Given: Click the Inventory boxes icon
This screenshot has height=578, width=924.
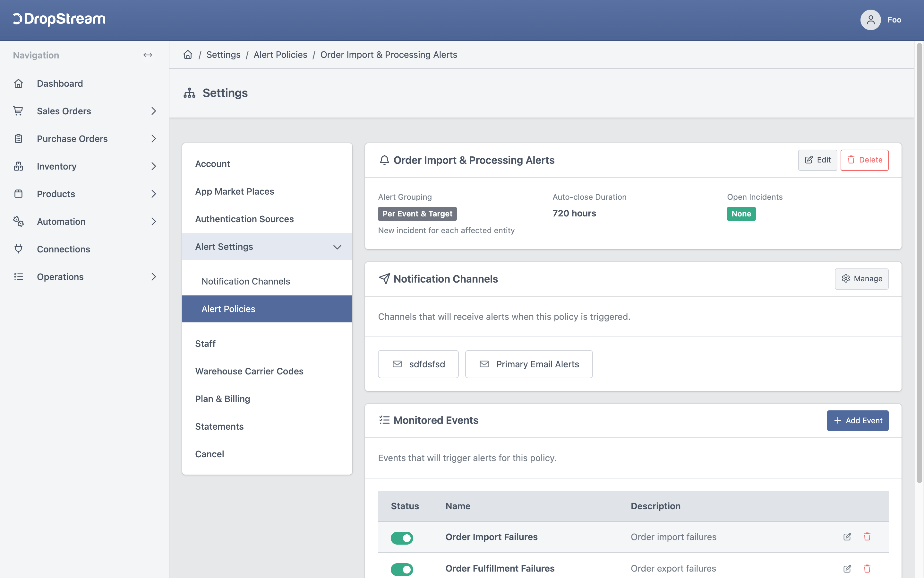Looking at the screenshot, I should click(18, 166).
